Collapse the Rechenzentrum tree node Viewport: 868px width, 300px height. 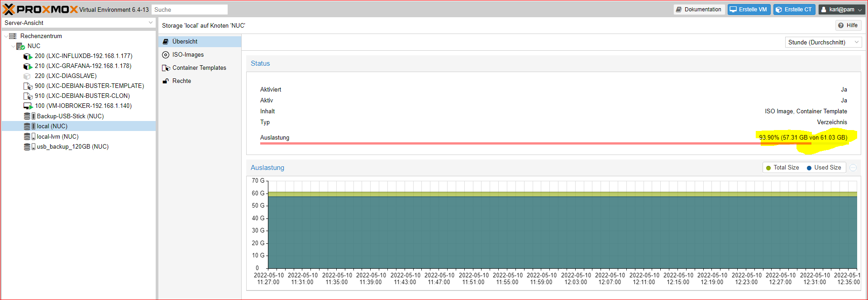[6, 36]
